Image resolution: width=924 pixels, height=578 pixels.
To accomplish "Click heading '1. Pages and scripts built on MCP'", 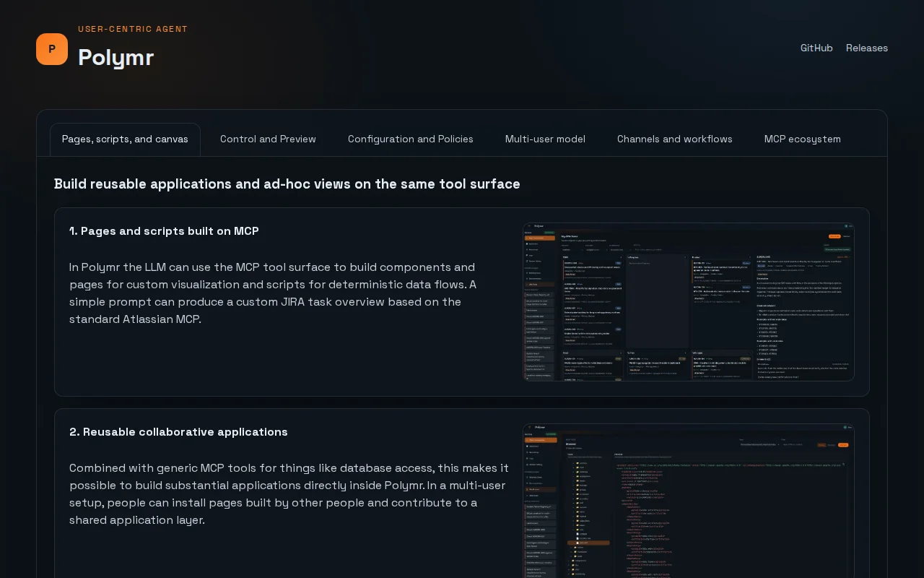I will pos(164,231).
